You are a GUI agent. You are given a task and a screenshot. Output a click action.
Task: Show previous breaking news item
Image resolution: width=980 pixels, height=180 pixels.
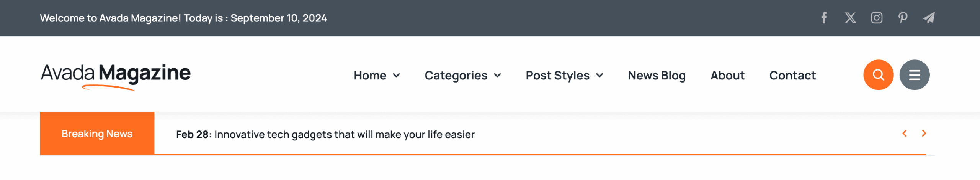[905, 134]
